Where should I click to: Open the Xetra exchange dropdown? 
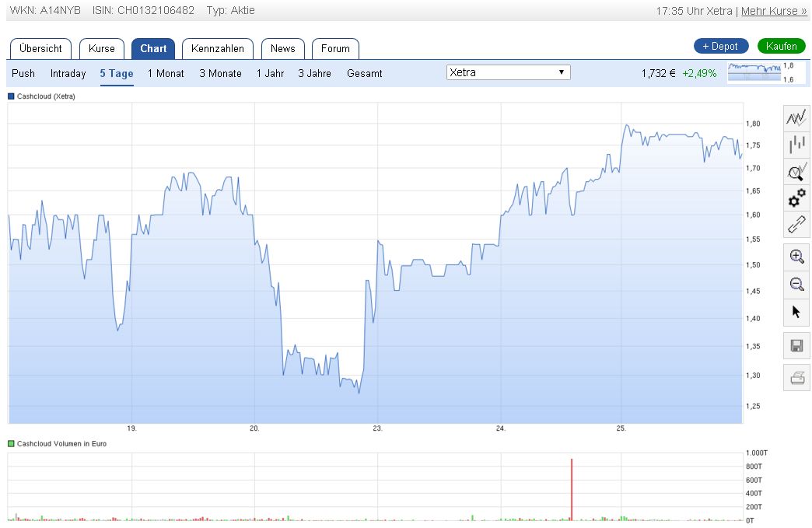tap(507, 72)
